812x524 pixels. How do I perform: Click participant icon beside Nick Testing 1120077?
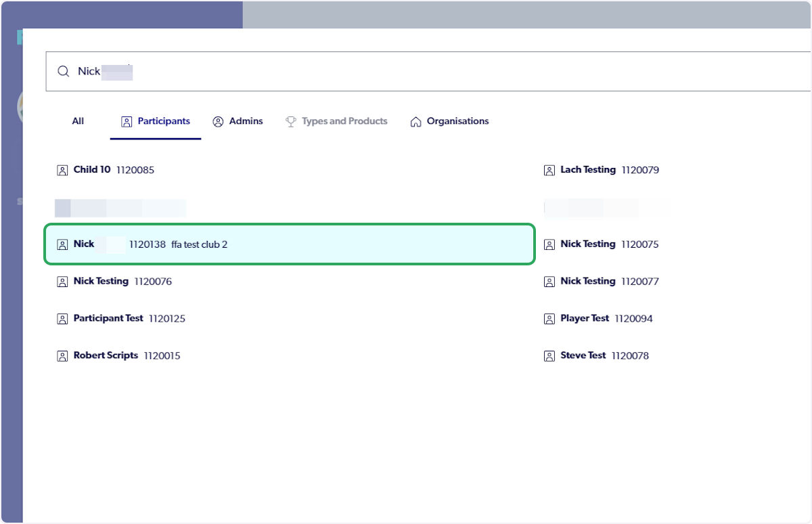[549, 281]
